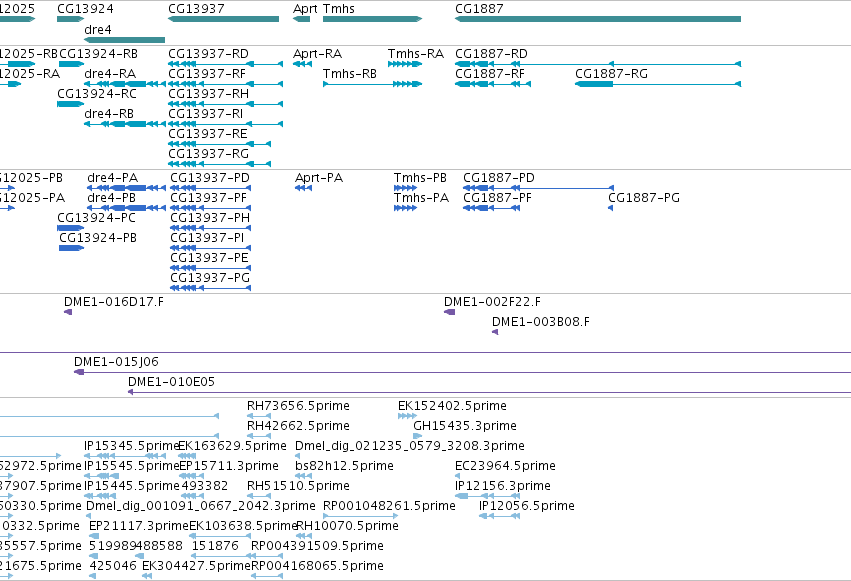
Task: Click EST EK304427.5prime
Action: (x=196, y=567)
